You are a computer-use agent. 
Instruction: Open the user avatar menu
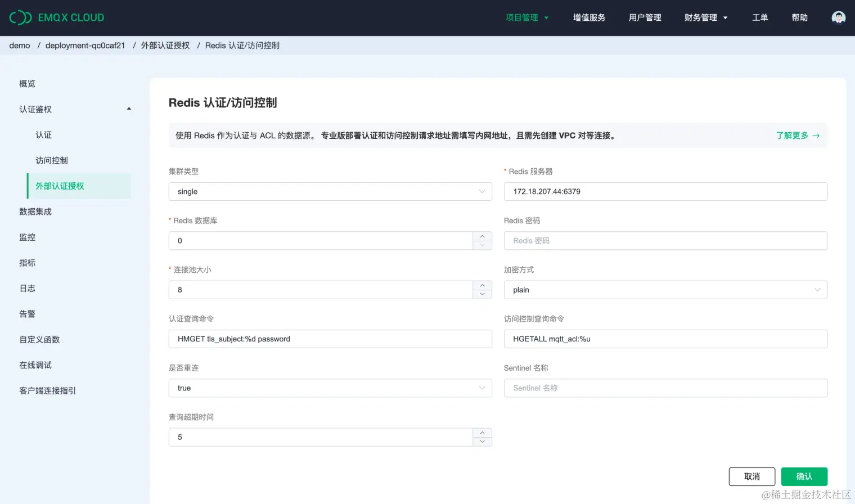tap(838, 17)
